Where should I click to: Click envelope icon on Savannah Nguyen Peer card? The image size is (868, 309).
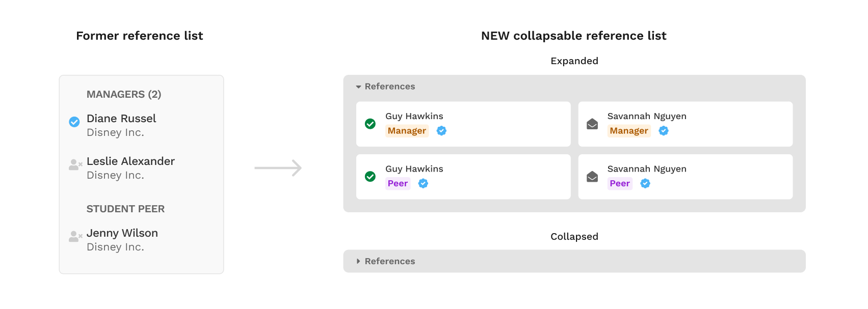coord(592,177)
